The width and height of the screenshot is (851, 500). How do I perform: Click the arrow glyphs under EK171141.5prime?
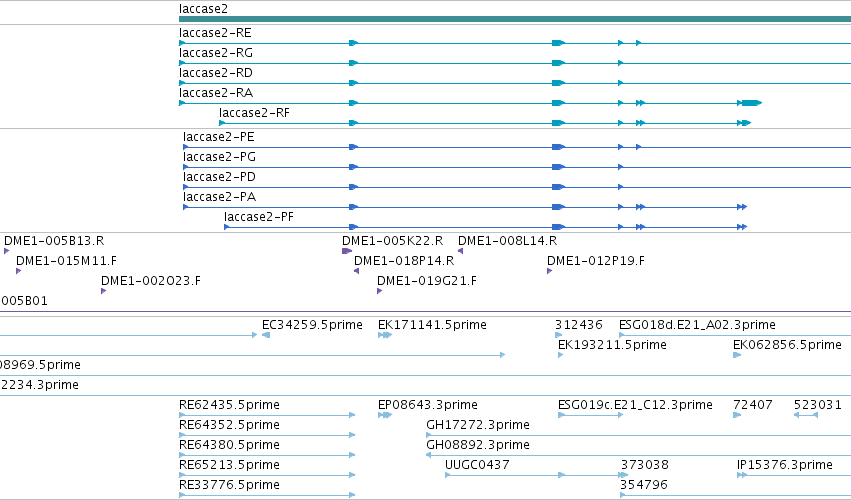[385, 335]
